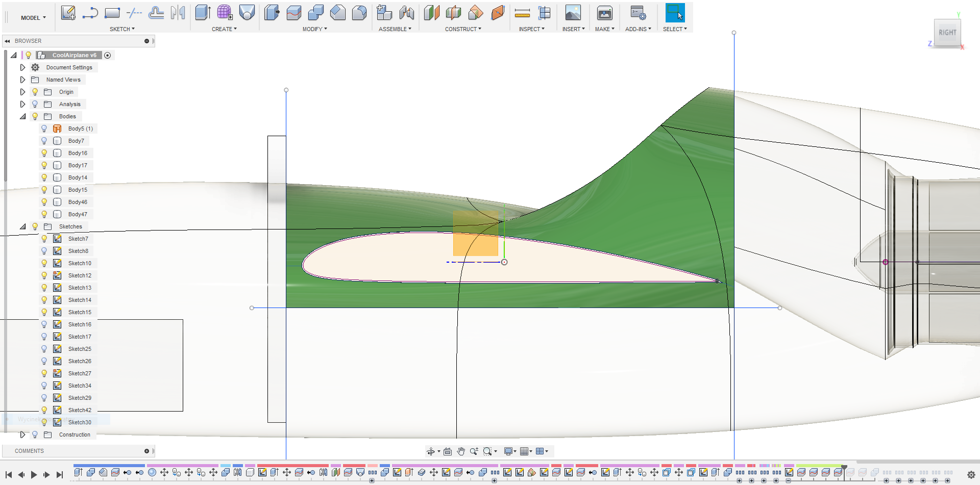980x485 pixels.
Task: Select the Offset Plane tool
Action: (x=432, y=13)
